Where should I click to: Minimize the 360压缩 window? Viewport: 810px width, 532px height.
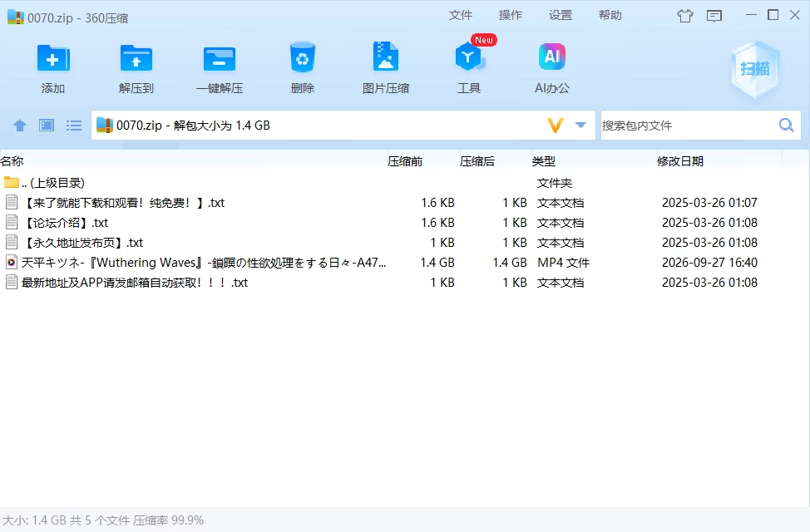[752, 15]
